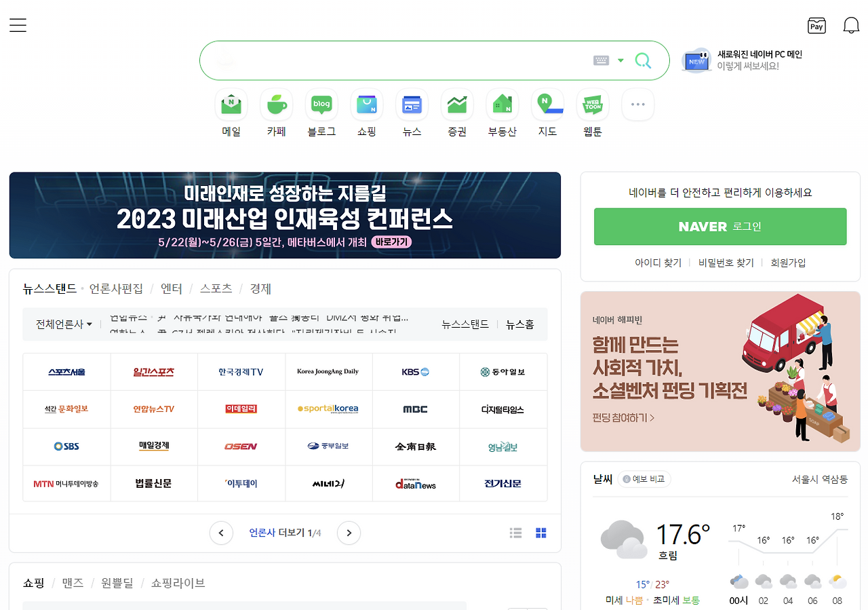Open 메일 shortcut icon
This screenshot has height=610, width=868.
[231, 105]
